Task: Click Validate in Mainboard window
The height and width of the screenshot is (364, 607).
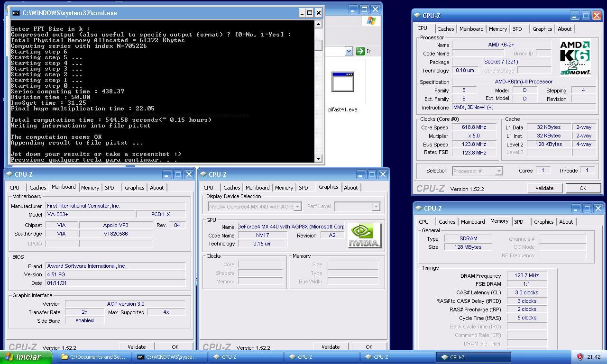Action: click(137, 346)
